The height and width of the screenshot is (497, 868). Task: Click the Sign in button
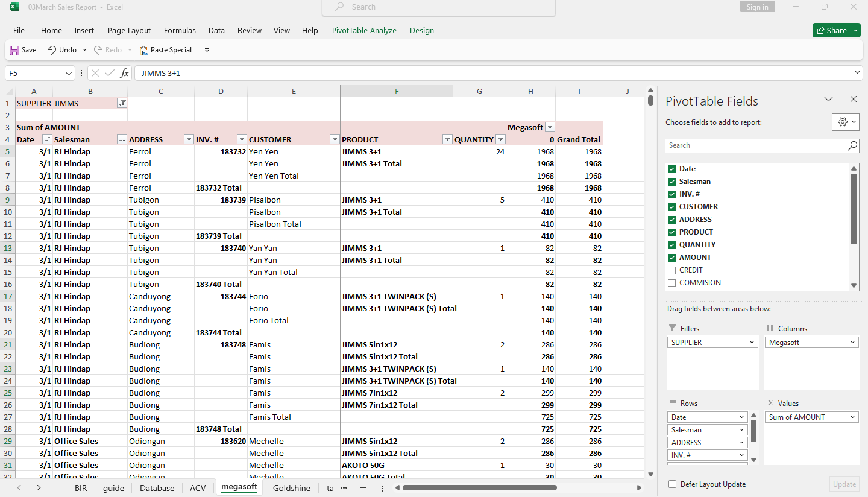(x=757, y=7)
